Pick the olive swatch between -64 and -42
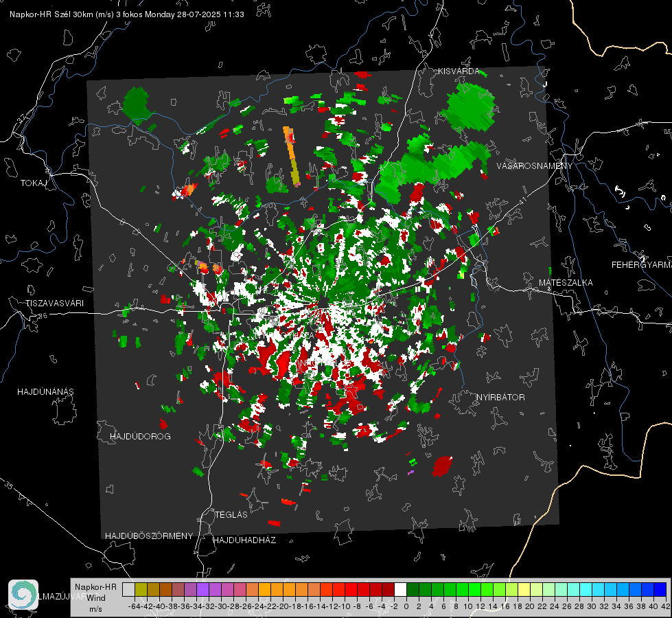 point(141,589)
